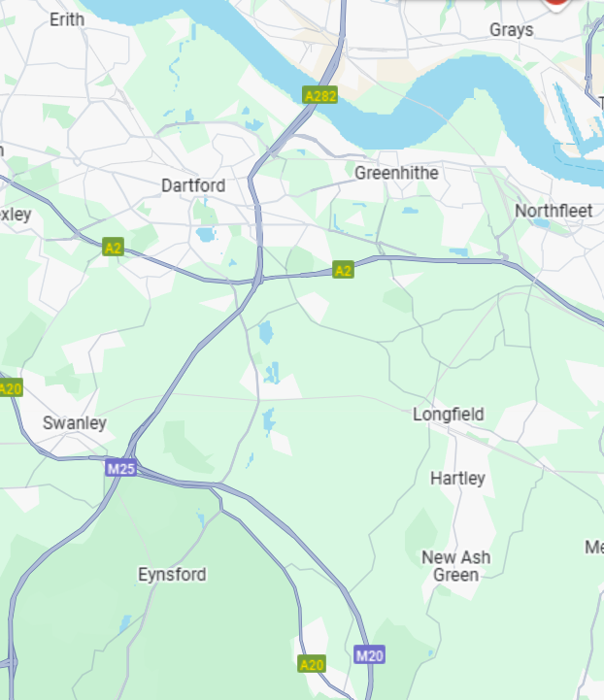Select the Northfleet place label
The height and width of the screenshot is (700, 604).
554,211
